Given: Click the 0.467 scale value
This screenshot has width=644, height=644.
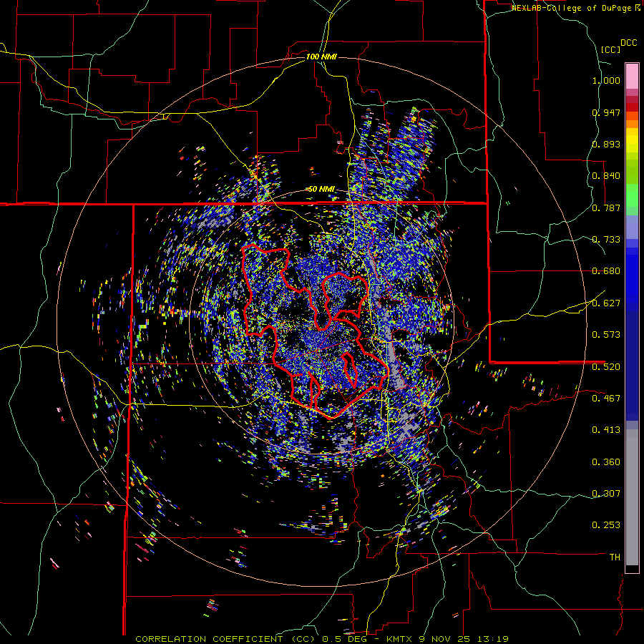Looking at the screenshot, I should [x=606, y=399].
